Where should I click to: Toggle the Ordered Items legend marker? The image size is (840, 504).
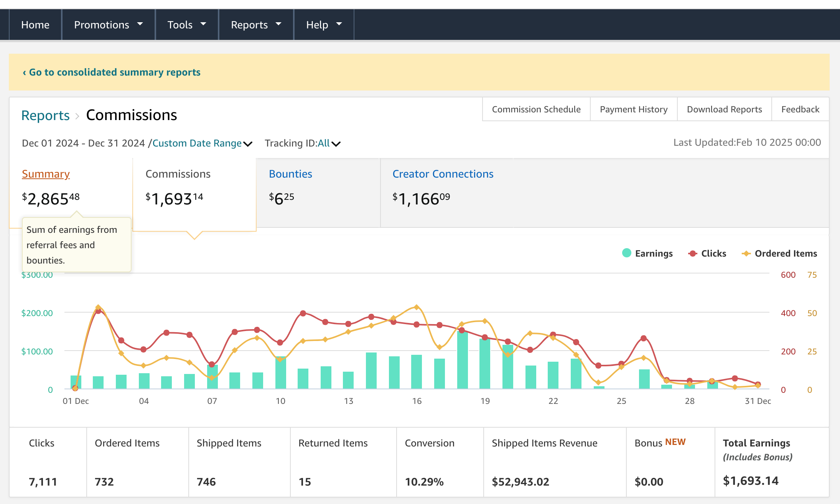746,254
